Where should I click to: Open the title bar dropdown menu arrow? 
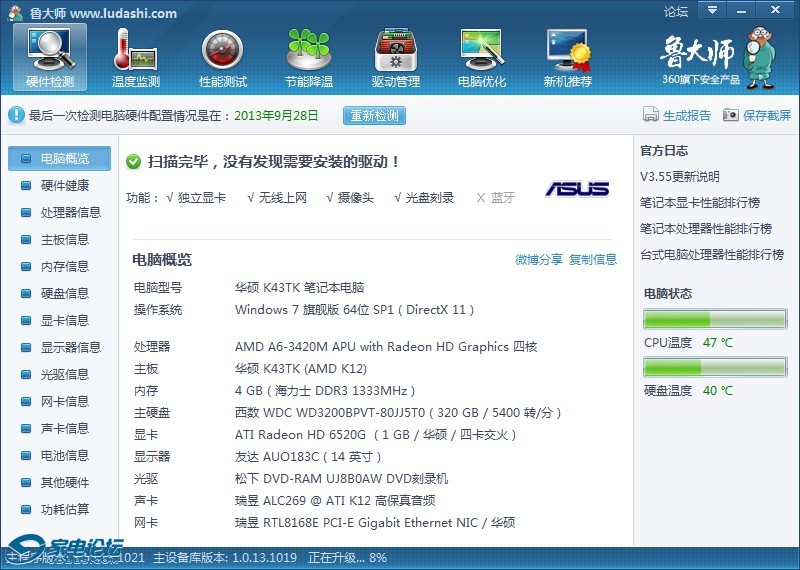coord(711,11)
